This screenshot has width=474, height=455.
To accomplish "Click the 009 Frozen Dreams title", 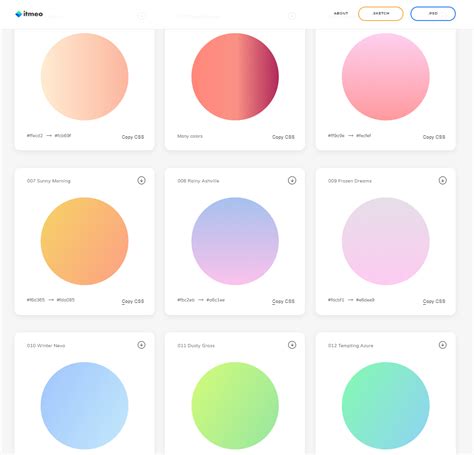I will click(x=350, y=181).
